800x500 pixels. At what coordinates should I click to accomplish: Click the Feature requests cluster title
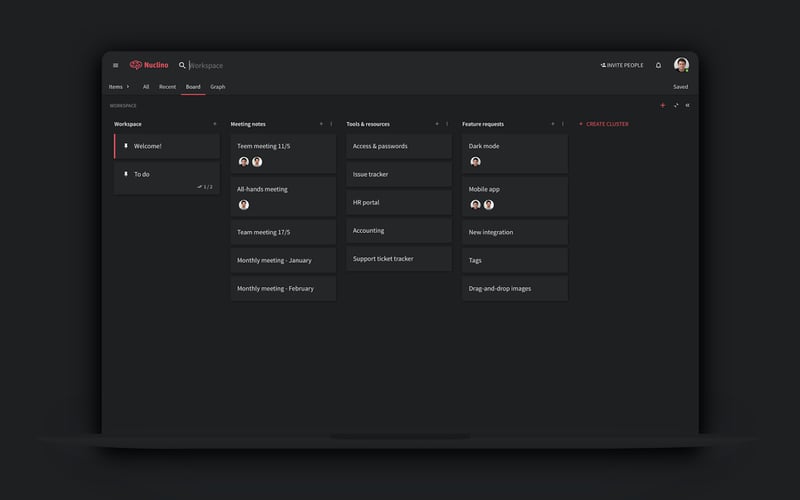483,124
